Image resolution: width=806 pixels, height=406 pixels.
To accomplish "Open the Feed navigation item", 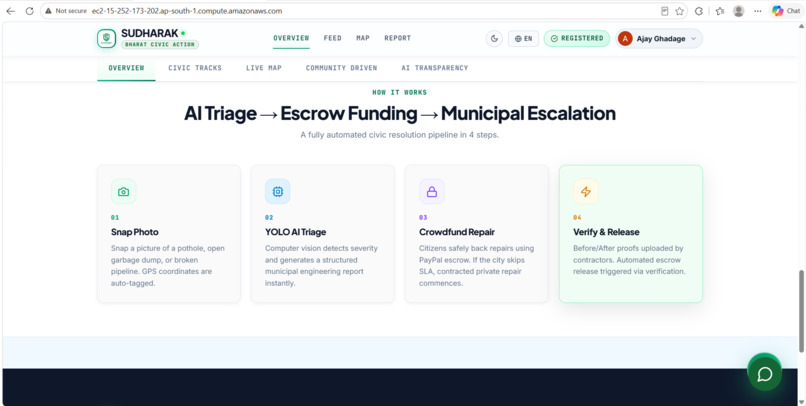I will [333, 38].
